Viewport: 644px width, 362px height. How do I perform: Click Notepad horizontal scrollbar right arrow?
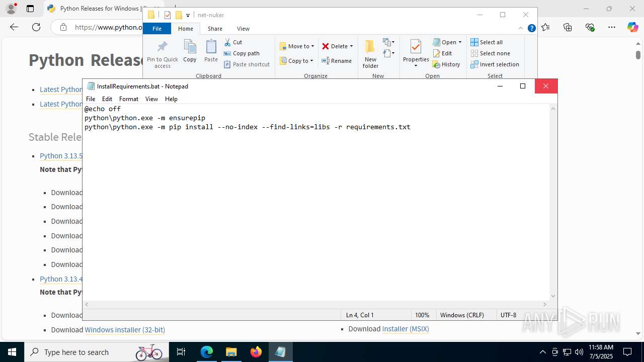point(544,304)
